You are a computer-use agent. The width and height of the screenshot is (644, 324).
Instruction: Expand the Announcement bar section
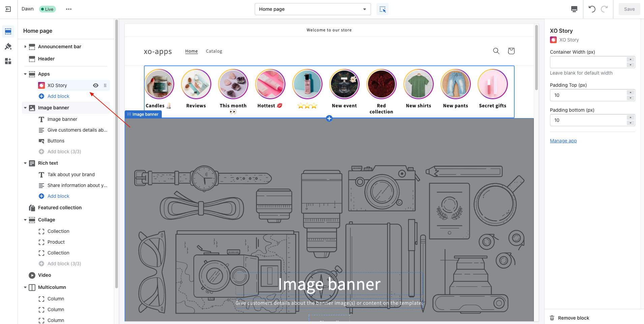coord(25,47)
